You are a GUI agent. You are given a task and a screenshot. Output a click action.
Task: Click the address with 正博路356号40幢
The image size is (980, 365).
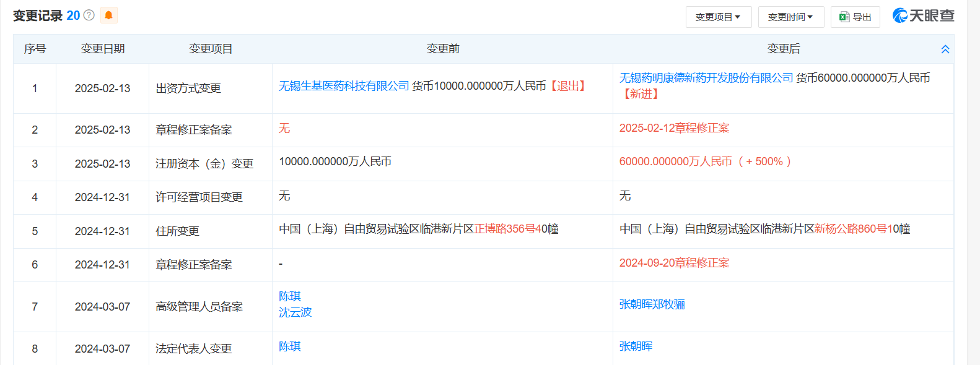coord(419,229)
